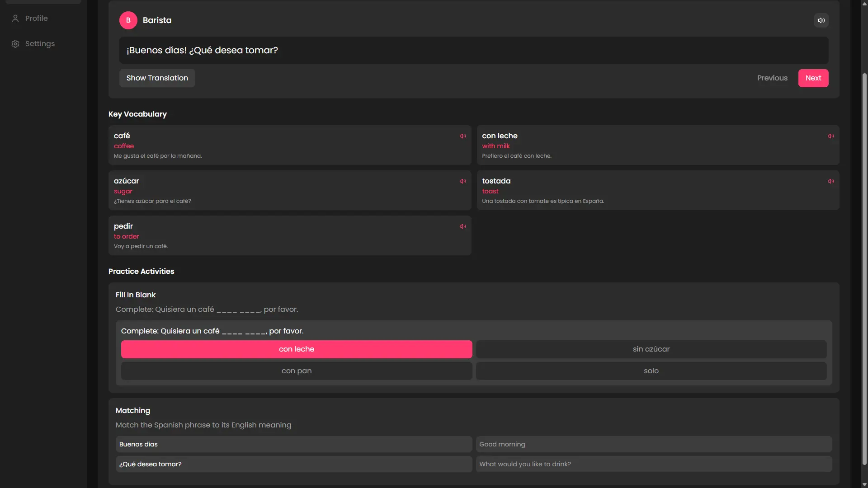Image resolution: width=868 pixels, height=488 pixels.
Task: Play pronunciation audio for con leche
Action: coord(830,136)
